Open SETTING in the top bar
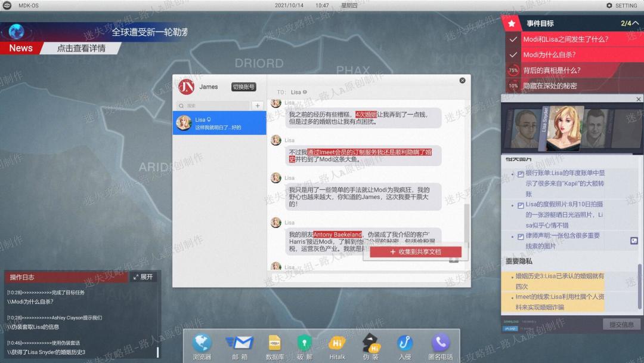This screenshot has height=363, width=644. pos(622,5)
